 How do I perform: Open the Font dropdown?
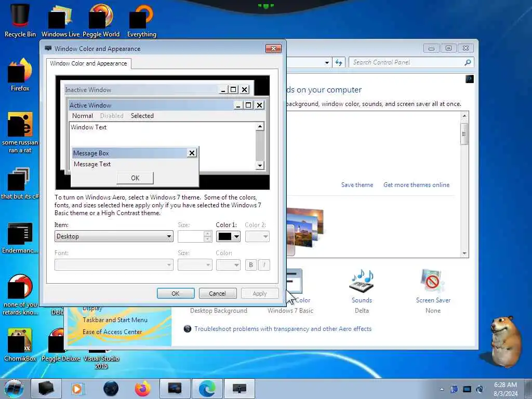pyautogui.click(x=114, y=264)
